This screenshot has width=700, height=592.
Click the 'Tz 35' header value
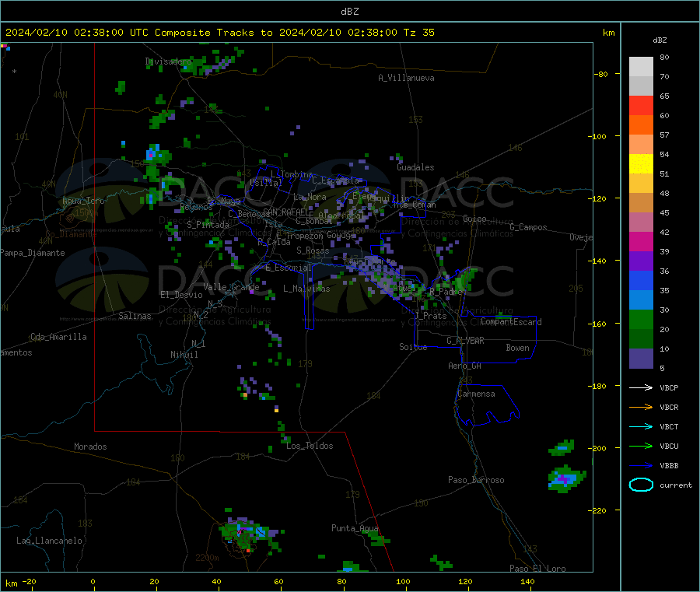(418, 33)
